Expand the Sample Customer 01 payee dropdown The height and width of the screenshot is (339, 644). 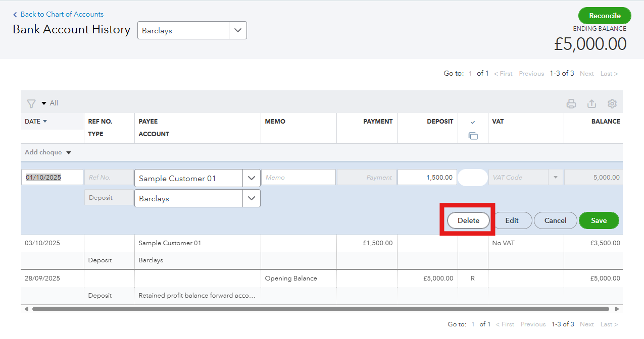point(252,178)
